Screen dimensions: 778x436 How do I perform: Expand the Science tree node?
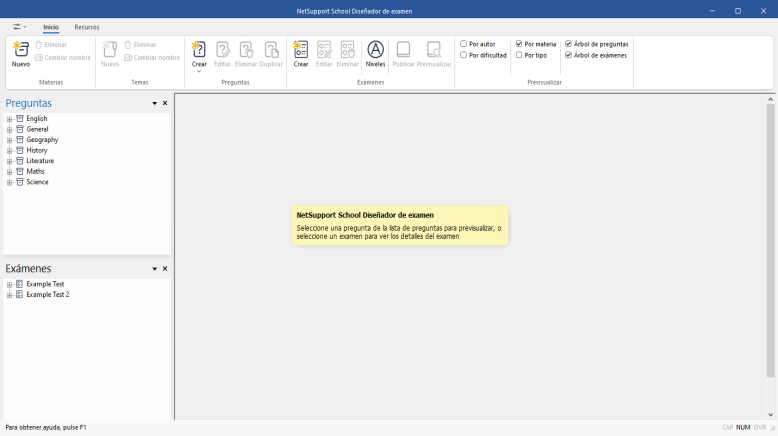(x=9, y=183)
